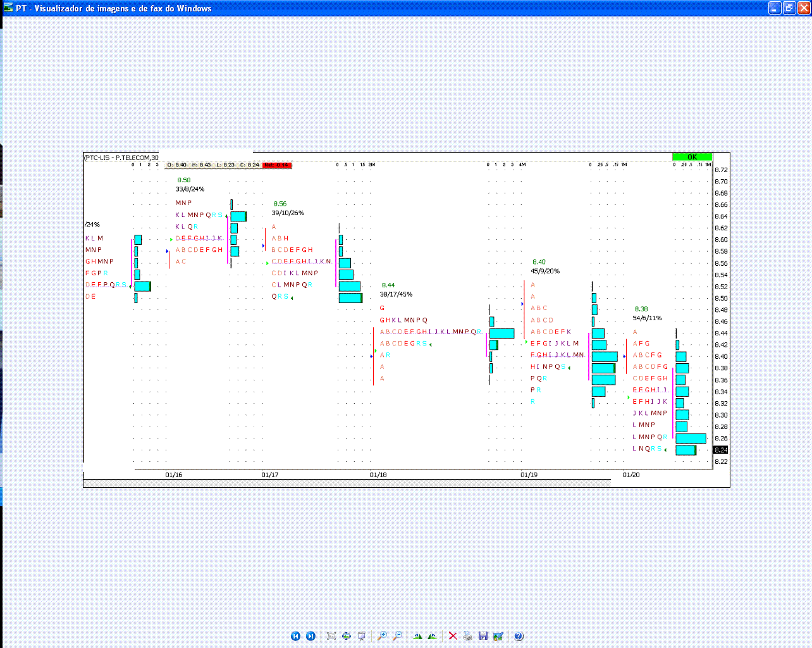Image resolution: width=812 pixels, height=648 pixels.
Task: Click the 33/8/24% statistic
Action: [x=190, y=189]
